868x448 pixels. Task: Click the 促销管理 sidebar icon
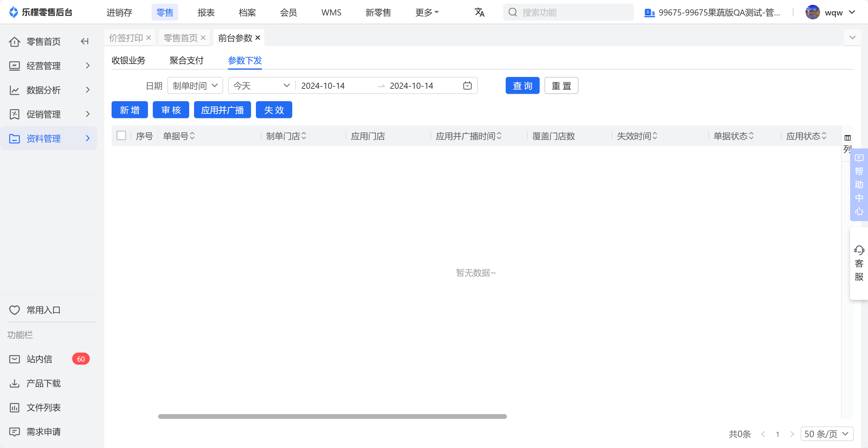14,114
